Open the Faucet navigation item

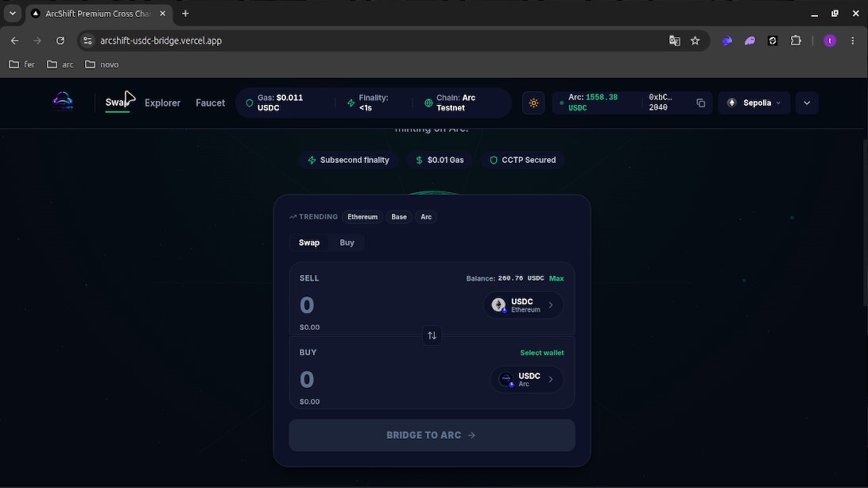pos(211,103)
